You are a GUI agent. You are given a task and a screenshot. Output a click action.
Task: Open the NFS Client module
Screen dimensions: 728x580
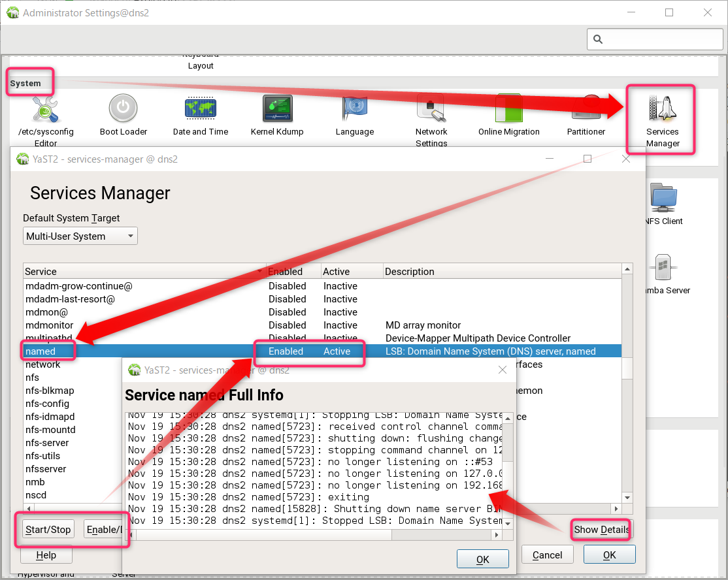pyautogui.click(x=663, y=198)
